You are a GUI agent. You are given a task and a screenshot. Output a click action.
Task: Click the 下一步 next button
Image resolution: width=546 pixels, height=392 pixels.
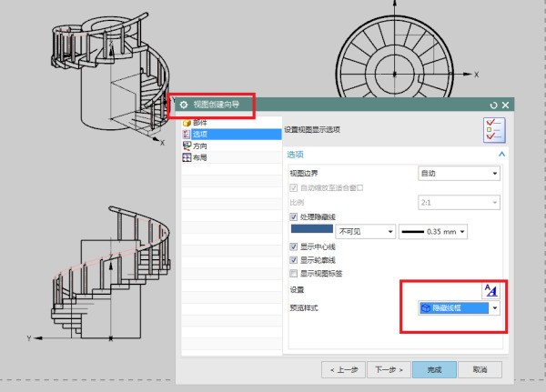(389, 370)
